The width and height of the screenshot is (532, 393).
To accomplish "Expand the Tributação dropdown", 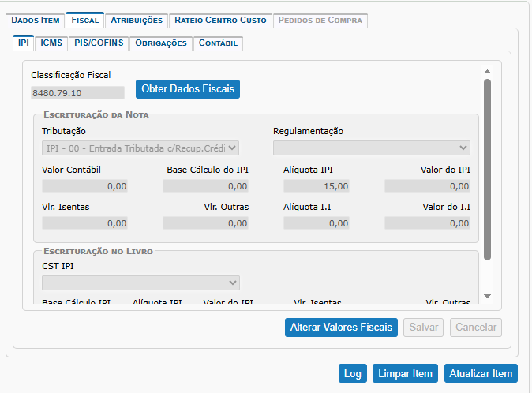I will (x=140, y=148).
